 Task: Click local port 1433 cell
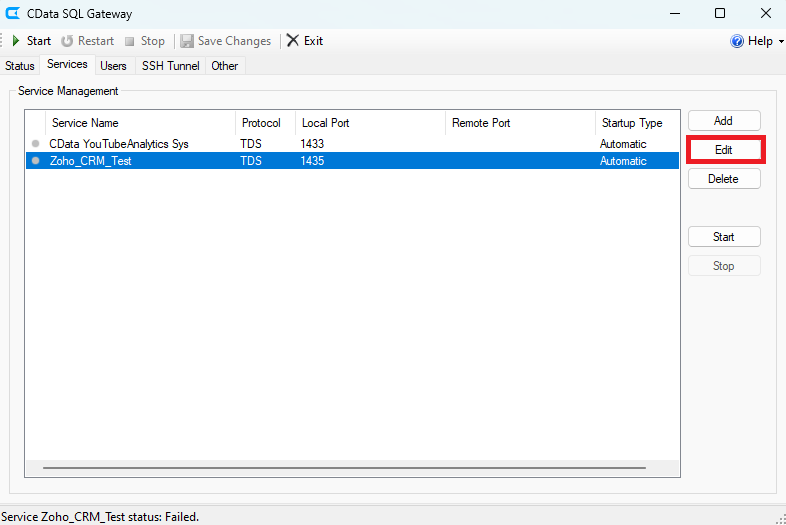312,144
